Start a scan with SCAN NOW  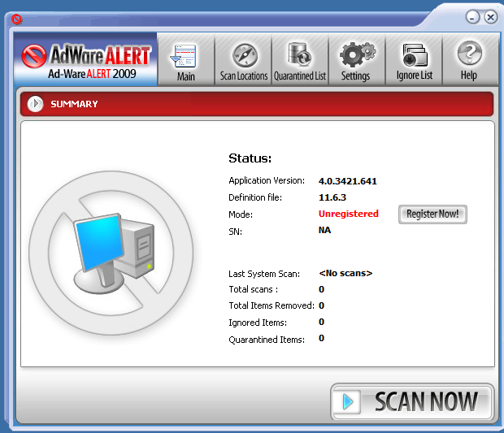412,401
